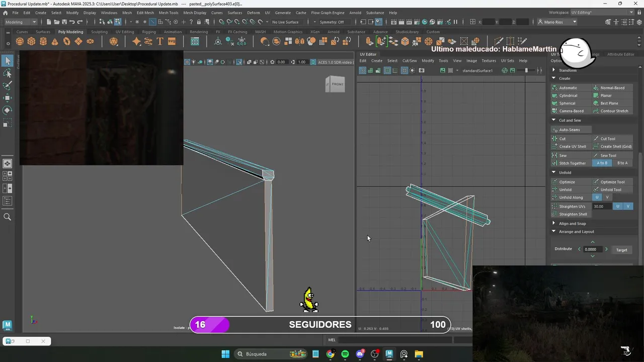Open the UV Sets menu
This screenshot has height=362, width=644.
click(507, 61)
